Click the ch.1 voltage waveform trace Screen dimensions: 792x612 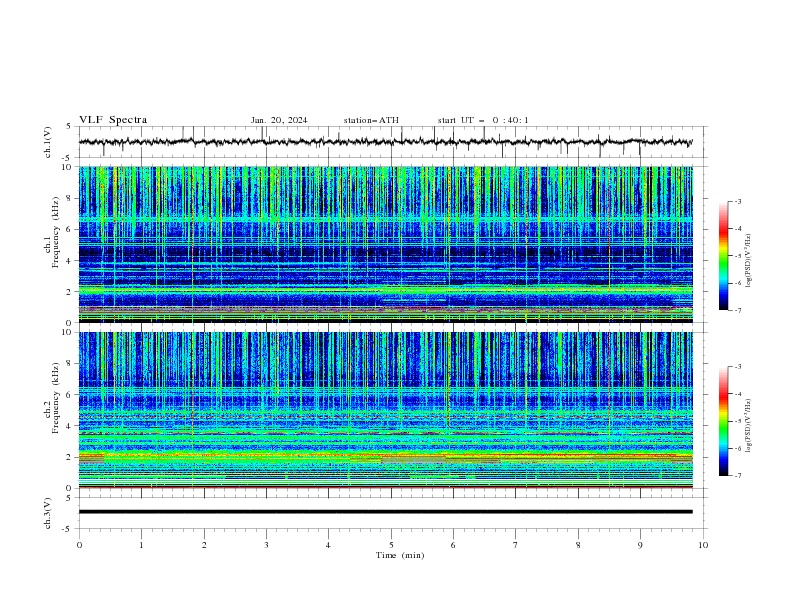(385, 142)
